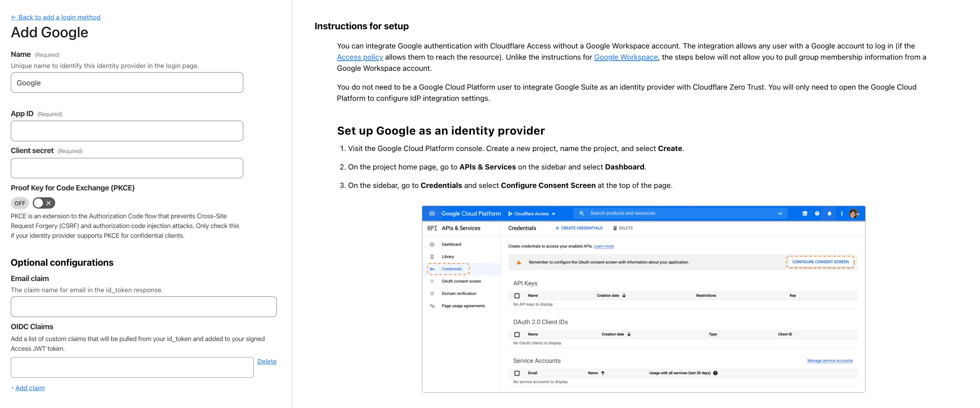Open the hamburger menu in Google Cloud Platform
This screenshot has height=408, width=980.
coord(432,213)
